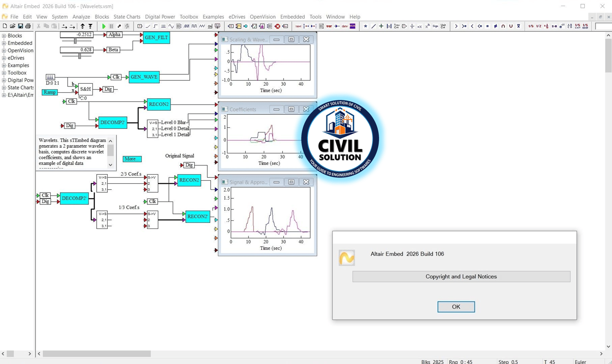Click the red stop block icon
612x364 pixels.
point(277,26)
